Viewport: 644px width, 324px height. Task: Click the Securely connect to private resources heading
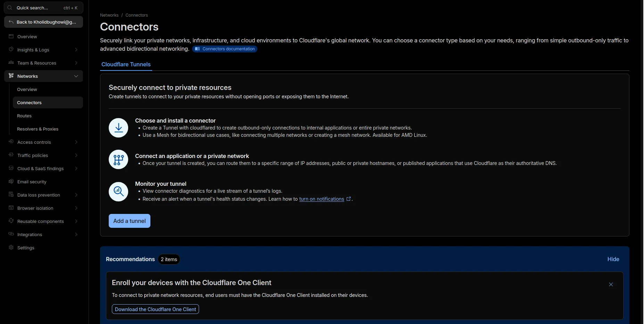(170, 88)
